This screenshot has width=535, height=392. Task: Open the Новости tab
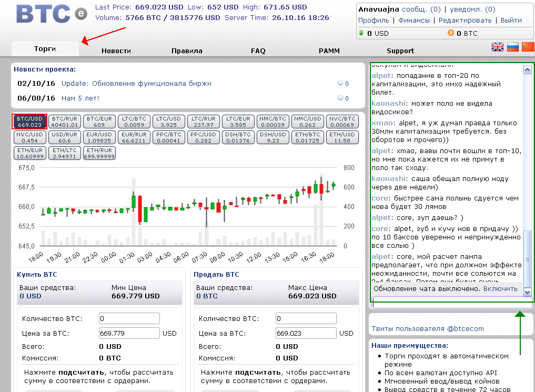(116, 51)
